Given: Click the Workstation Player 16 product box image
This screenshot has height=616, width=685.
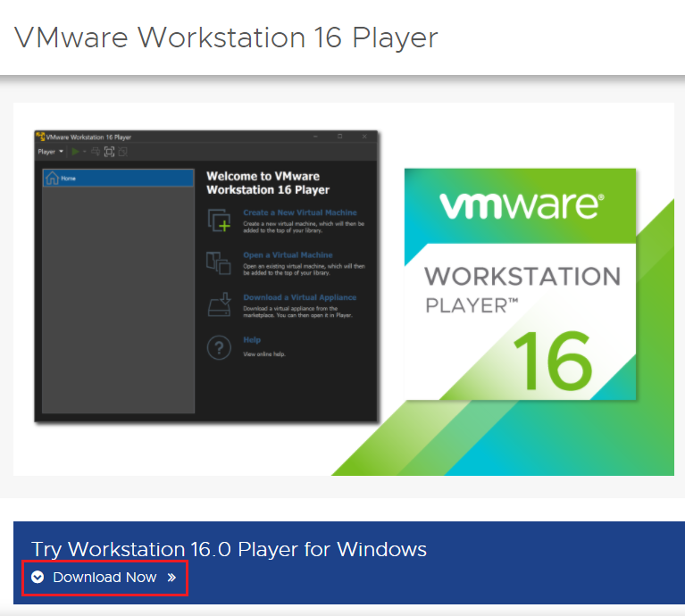Looking at the screenshot, I should click(x=522, y=284).
